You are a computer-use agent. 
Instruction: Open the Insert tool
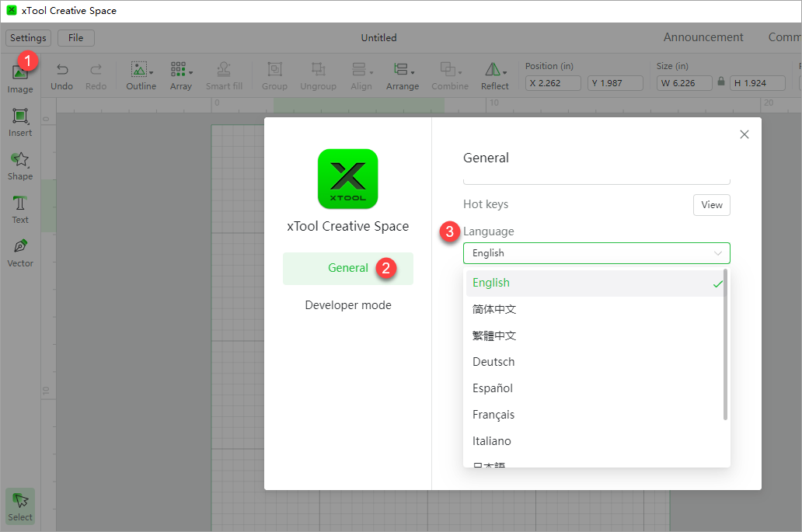20,123
